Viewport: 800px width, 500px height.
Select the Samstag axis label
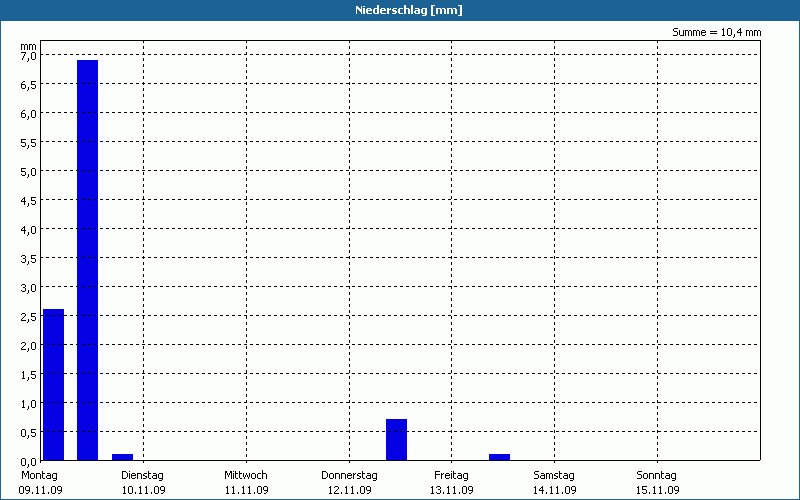click(x=554, y=476)
